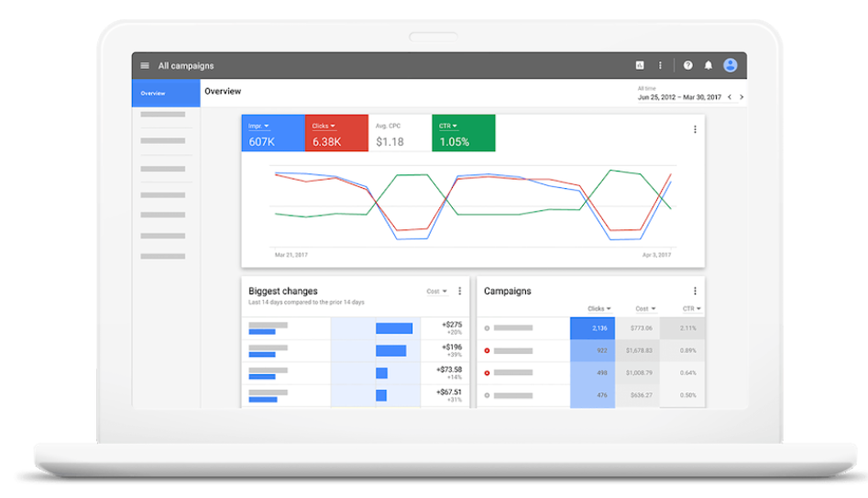This screenshot has height=498, width=868.
Task: Click the Avg. CPC metric tile
Action: tap(400, 134)
